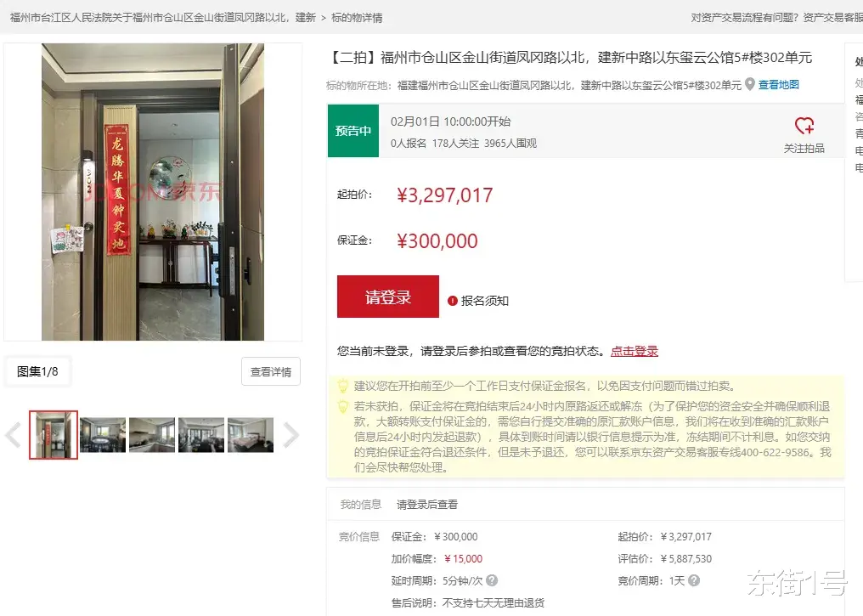Click the main door photo of unit 302
Viewport: 863px width, 616px height.
tap(153, 192)
